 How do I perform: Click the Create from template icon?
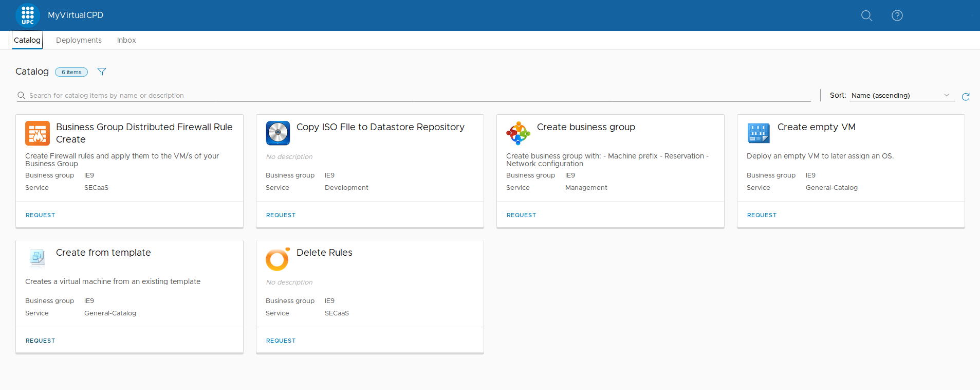coord(38,257)
